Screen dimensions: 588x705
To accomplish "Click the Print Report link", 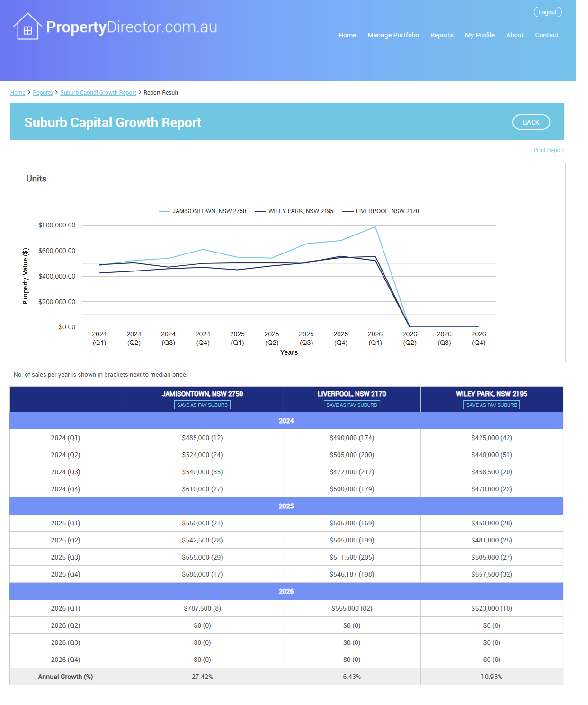I will [548, 150].
